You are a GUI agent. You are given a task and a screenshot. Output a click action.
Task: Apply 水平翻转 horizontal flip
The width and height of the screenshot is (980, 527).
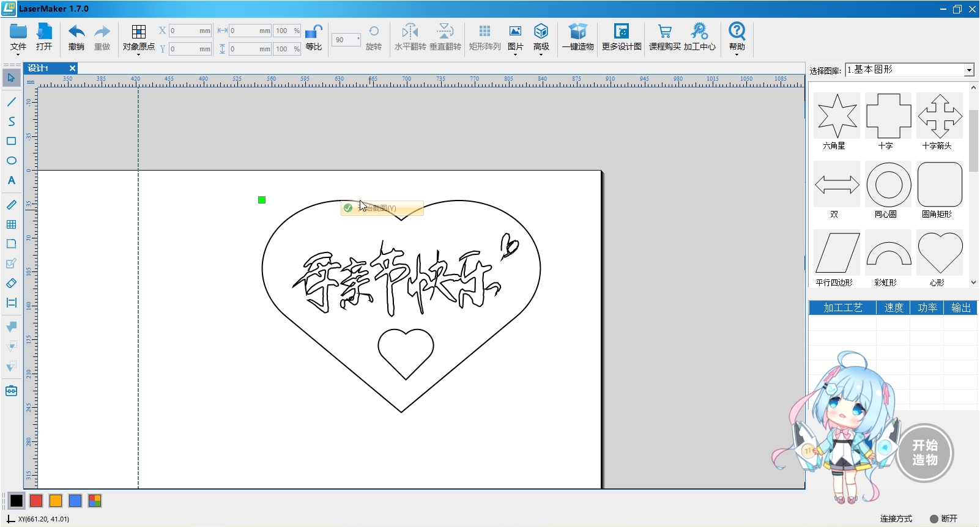point(410,31)
